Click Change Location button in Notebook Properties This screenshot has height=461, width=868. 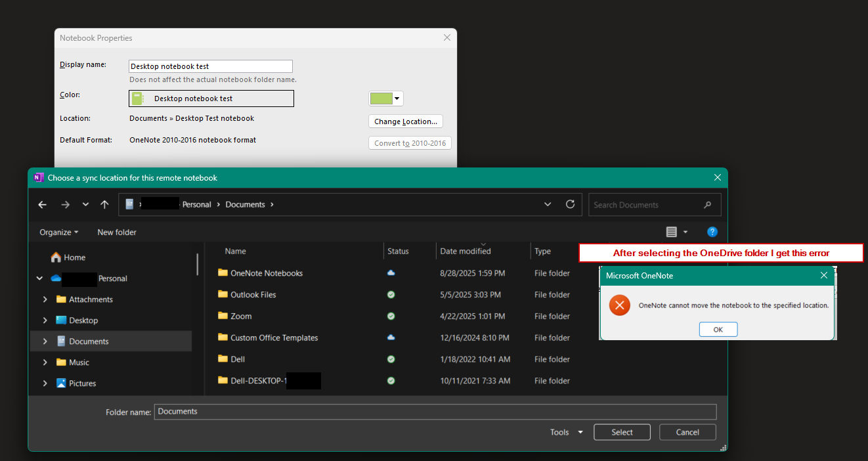click(406, 121)
